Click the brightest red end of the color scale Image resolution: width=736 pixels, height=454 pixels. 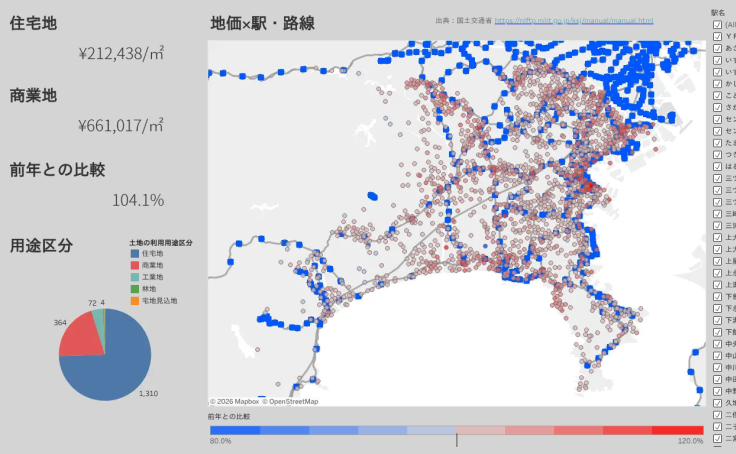point(678,430)
